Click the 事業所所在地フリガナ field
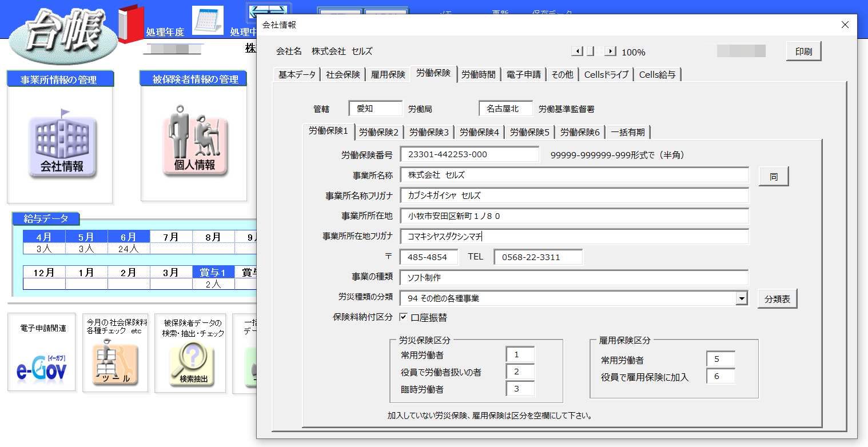The height and width of the screenshot is (447, 868). [574, 237]
